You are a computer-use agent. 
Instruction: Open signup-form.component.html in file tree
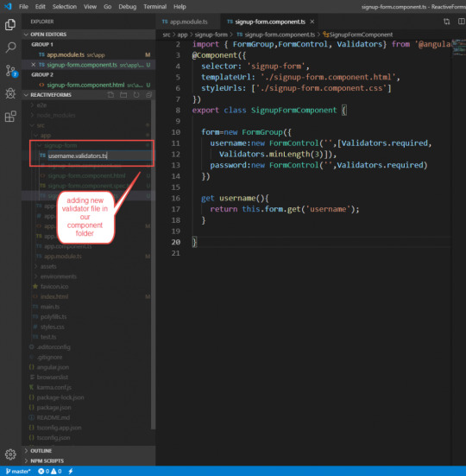(86, 175)
